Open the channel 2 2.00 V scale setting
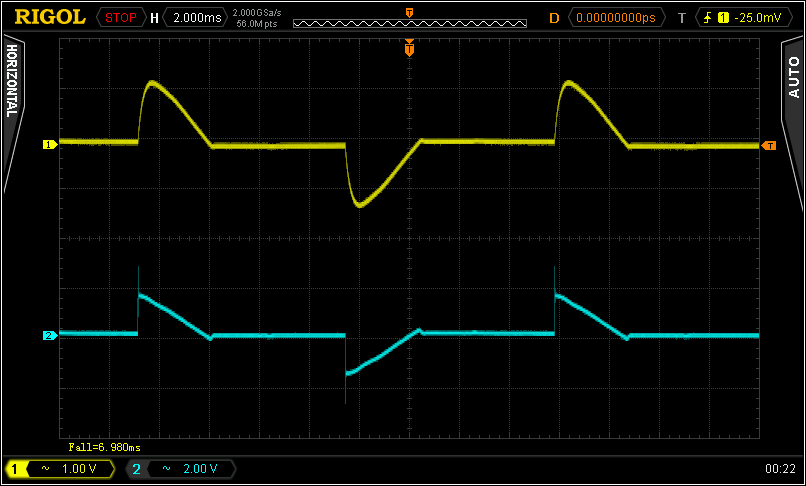 (191, 468)
